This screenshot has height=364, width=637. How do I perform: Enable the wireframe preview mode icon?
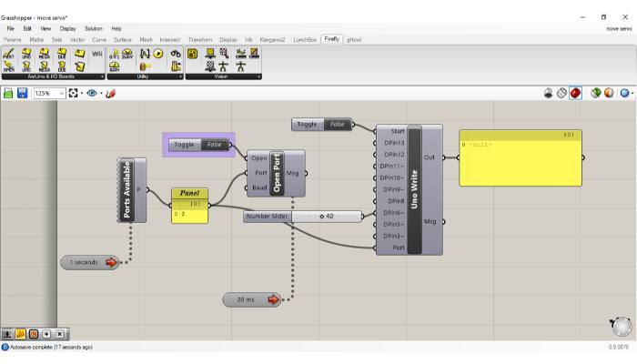[561, 93]
